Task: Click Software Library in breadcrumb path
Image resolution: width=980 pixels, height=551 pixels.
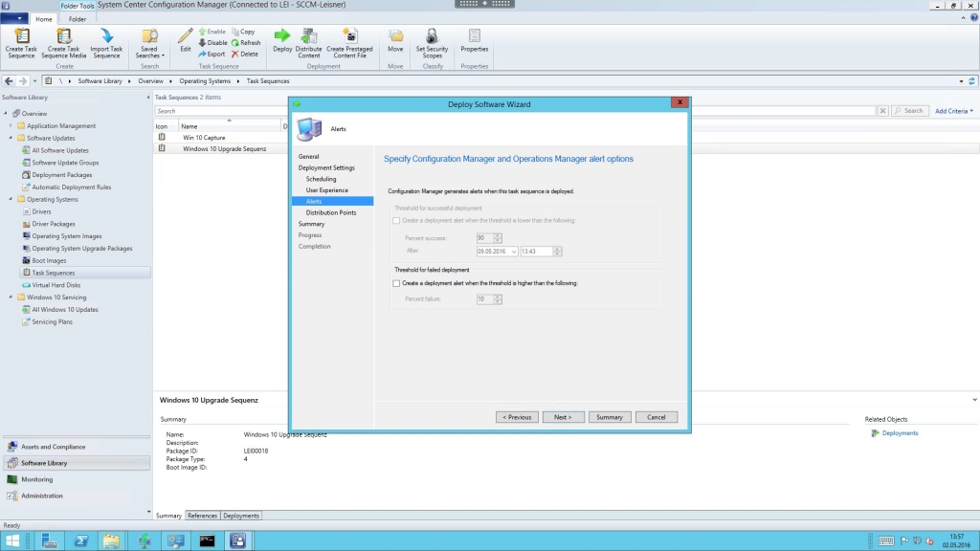Action: point(100,81)
